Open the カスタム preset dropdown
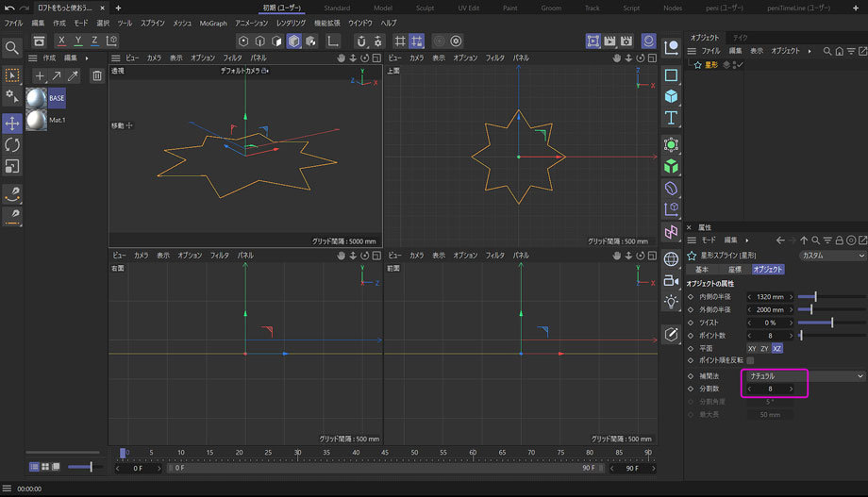This screenshot has width=868, height=497. tap(831, 256)
